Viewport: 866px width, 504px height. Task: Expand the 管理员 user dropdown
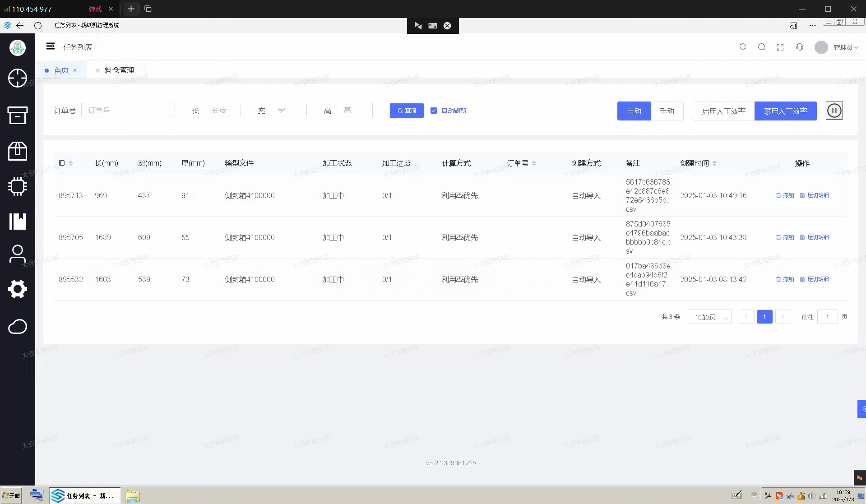[x=845, y=47]
